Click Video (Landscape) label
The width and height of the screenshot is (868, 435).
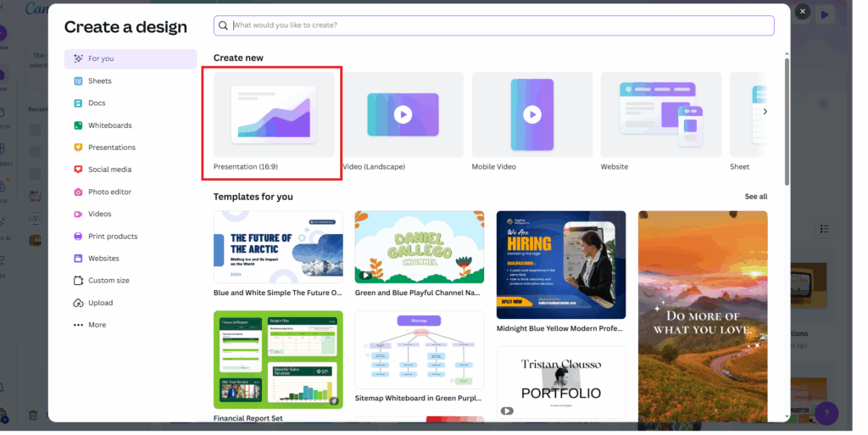tap(374, 166)
